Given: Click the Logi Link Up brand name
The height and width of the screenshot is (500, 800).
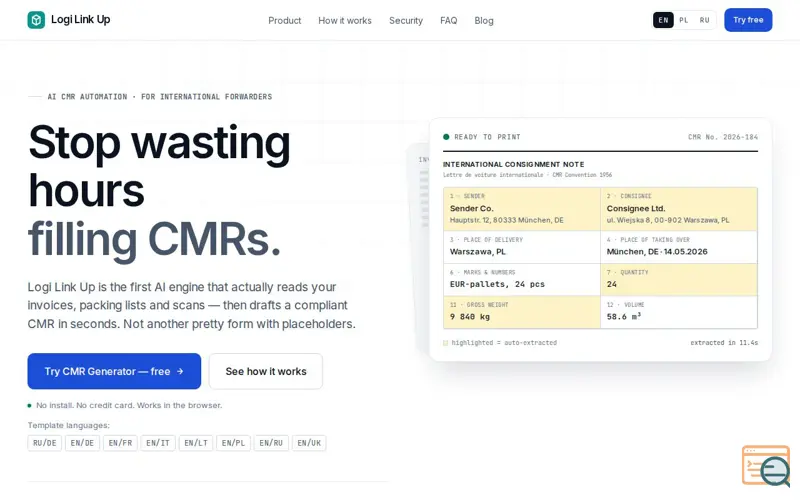Looking at the screenshot, I should tap(81, 19).
